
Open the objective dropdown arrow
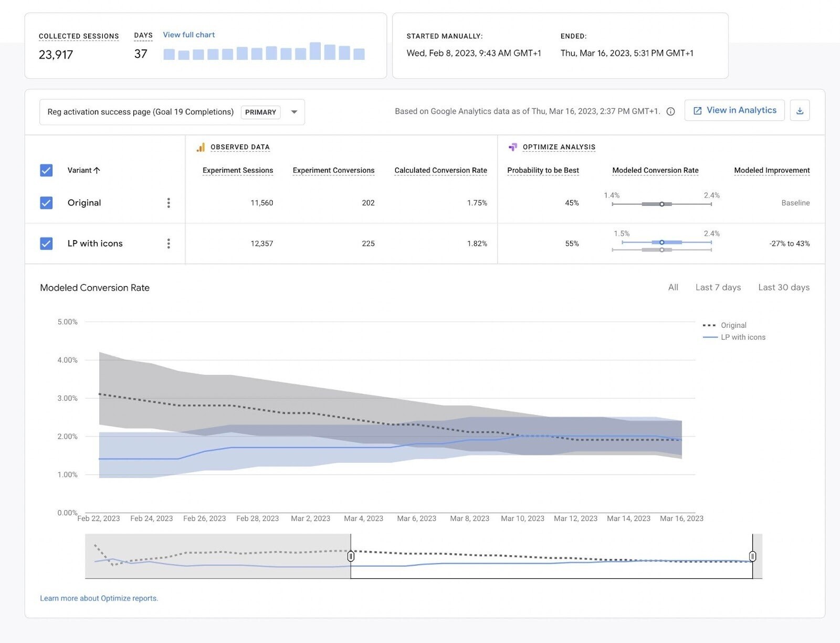point(294,112)
